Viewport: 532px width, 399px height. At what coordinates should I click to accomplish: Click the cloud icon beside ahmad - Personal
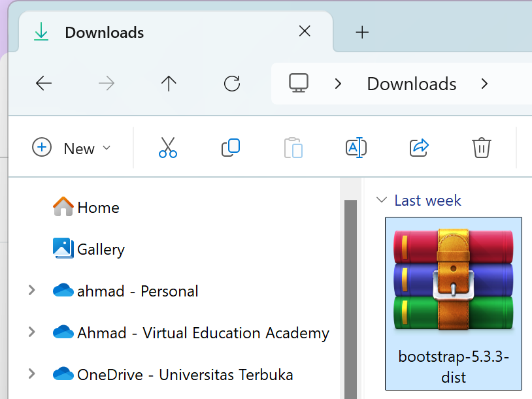63,290
